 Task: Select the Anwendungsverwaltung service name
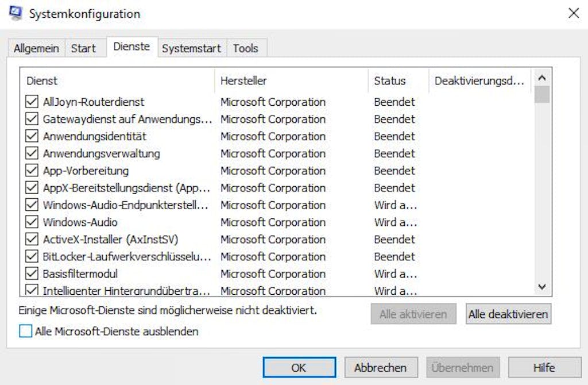[101, 153]
